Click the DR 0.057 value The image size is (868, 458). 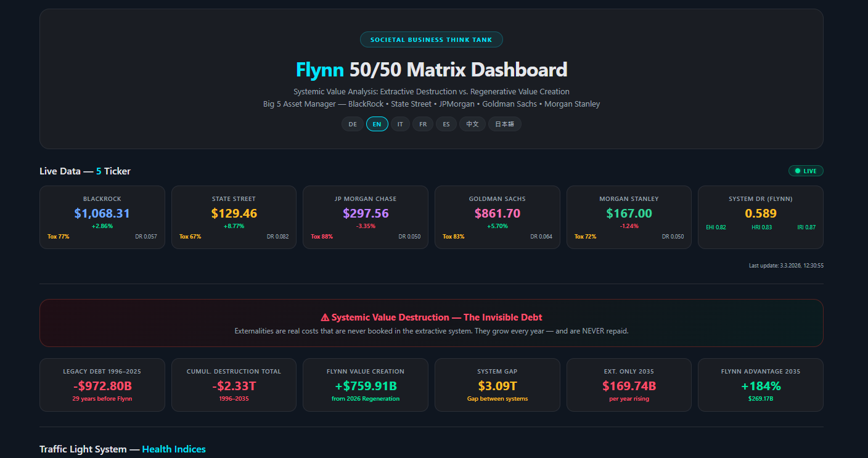(146, 237)
